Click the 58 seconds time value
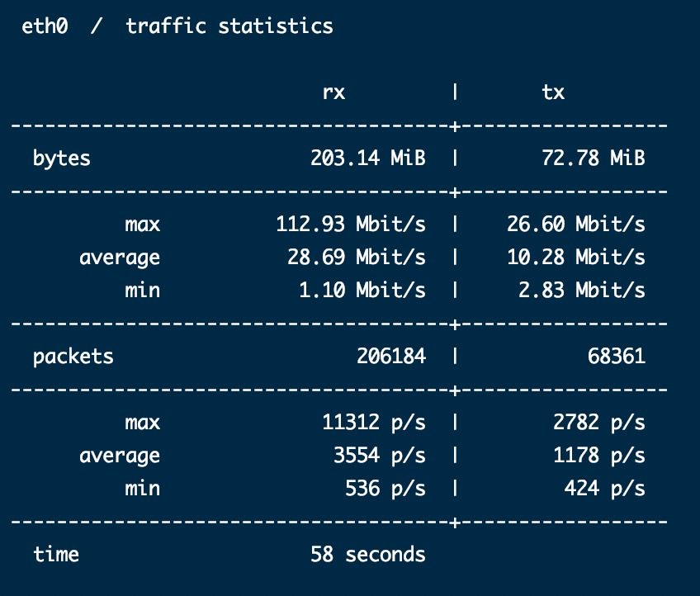This screenshot has height=596, width=700. pyautogui.click(x=368, y=554)
